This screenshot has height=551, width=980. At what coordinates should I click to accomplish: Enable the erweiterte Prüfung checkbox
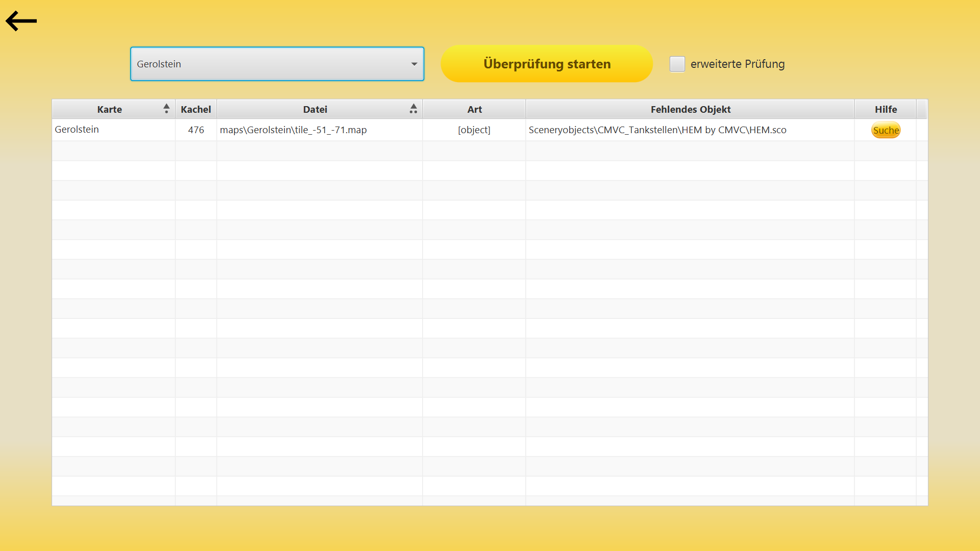(677, 64)
